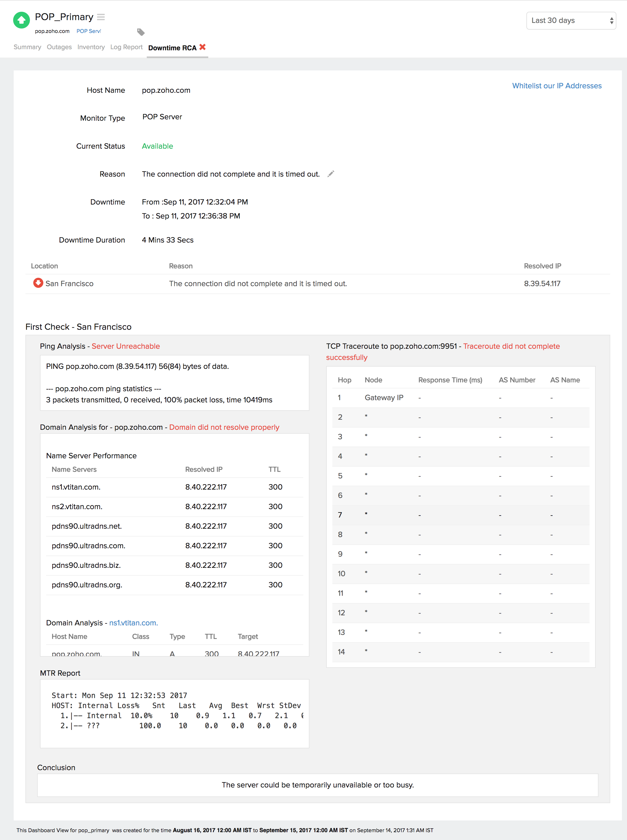Click the POP Server type link in the header
This screenshot has height=840, width=627.
(88, 31)
